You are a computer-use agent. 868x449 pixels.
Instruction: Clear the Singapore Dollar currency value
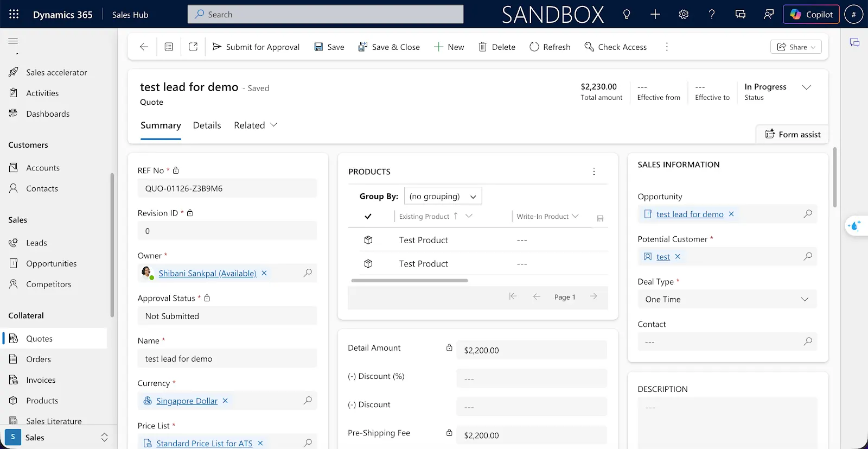click(x=225, y=401)
